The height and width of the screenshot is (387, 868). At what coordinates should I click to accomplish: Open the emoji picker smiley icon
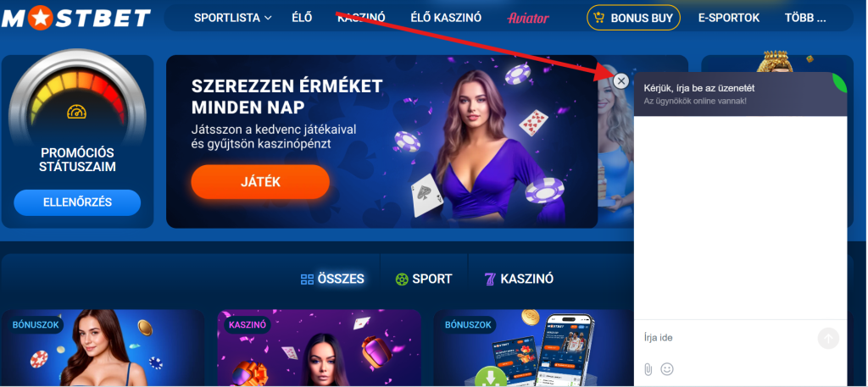[x=667, y=368]
